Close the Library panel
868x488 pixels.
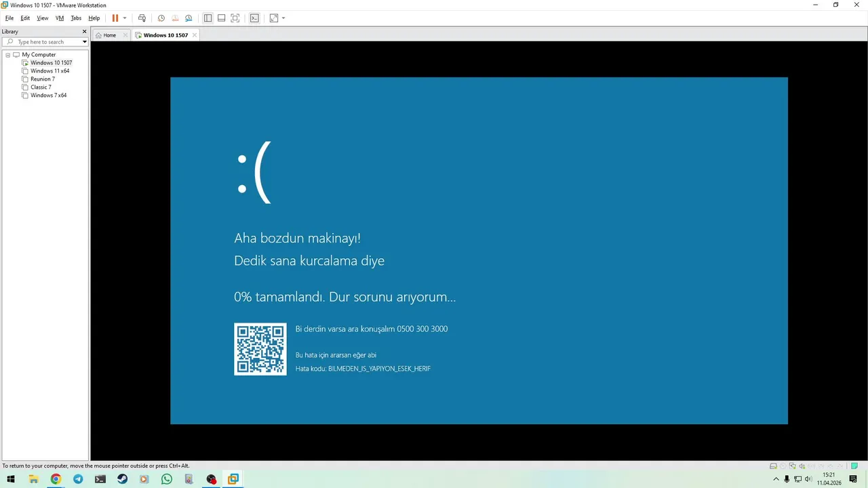[x=85, y=31]
